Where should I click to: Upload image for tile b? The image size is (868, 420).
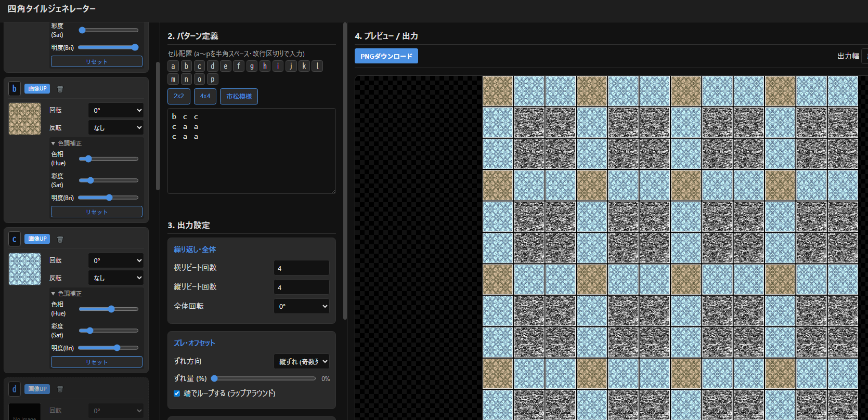click(x=37, y=88)
